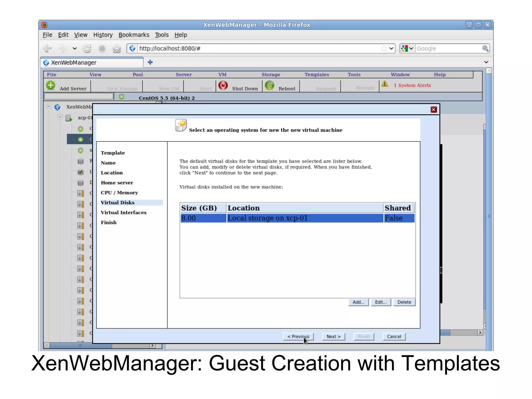Open the 1 System Alerts link
Viewport: 532px width, 399px height.
click(x=412, y=85)
